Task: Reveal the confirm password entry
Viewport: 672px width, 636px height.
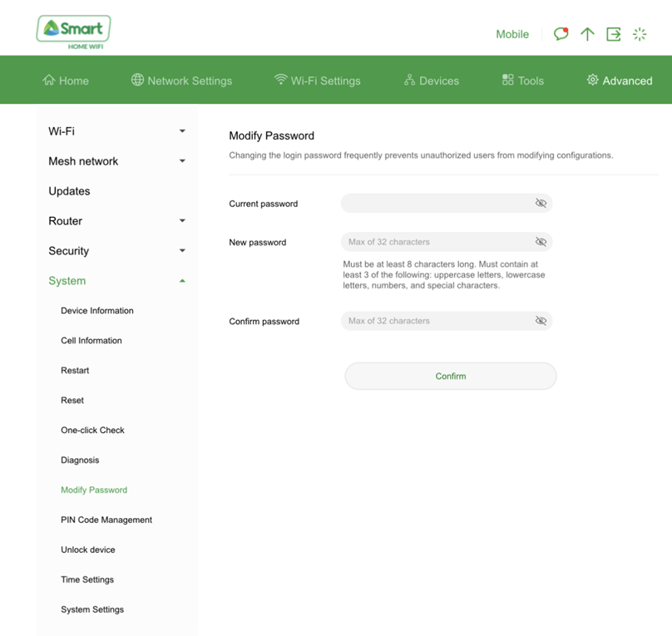Action: pyautogui.click(x=541, y=321)
